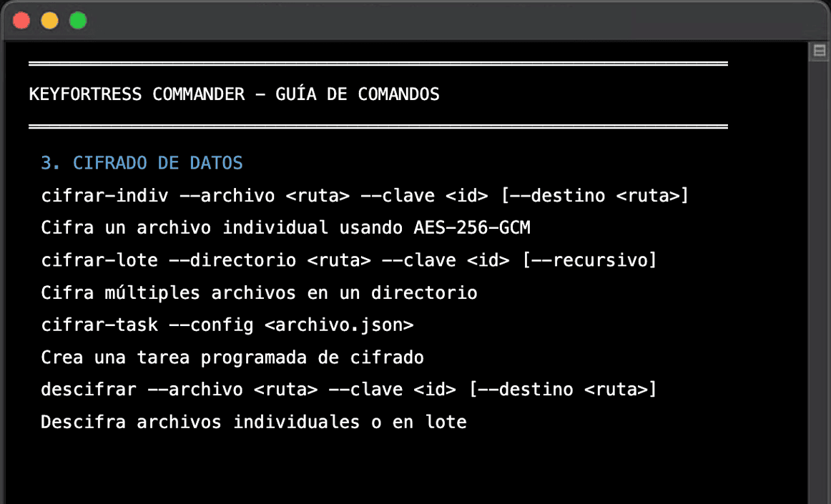Click the AES-256-GCM text
This screenshot has width=831, height=504.
click(472, 228)
